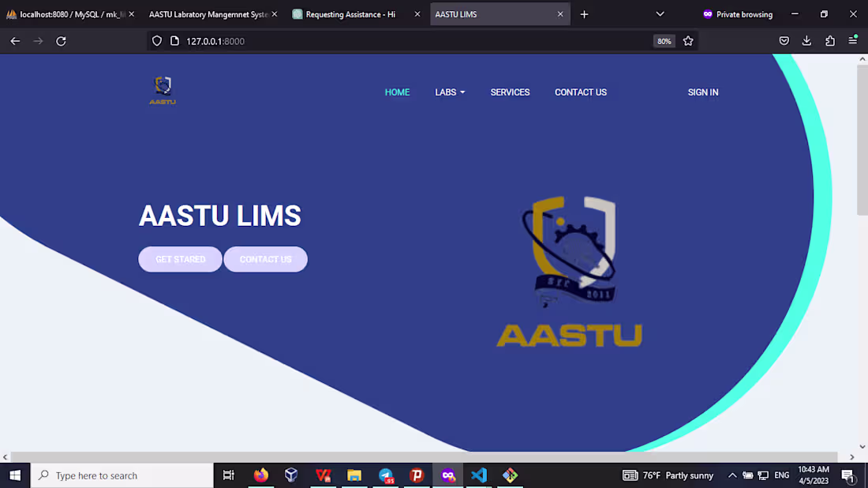Image resolution: width=868 pixels, height=488 pixels.
Task: Open File Explorer from the taskbar
Action: click(354, 475)
